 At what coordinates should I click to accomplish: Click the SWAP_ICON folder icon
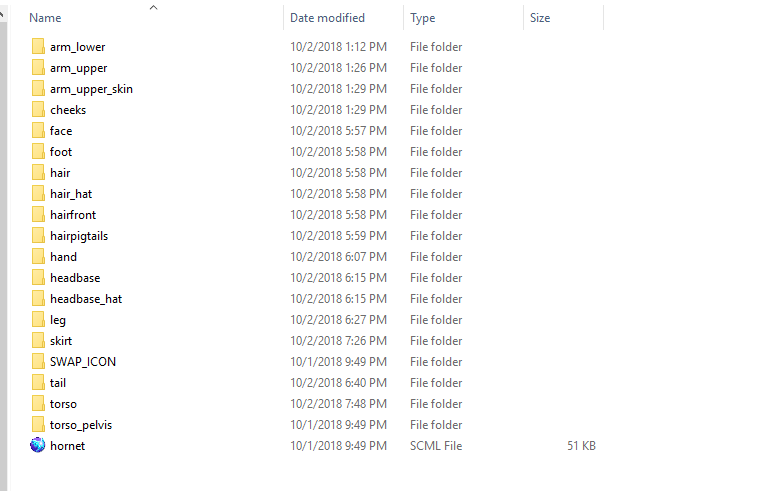[x=38, y=362]
